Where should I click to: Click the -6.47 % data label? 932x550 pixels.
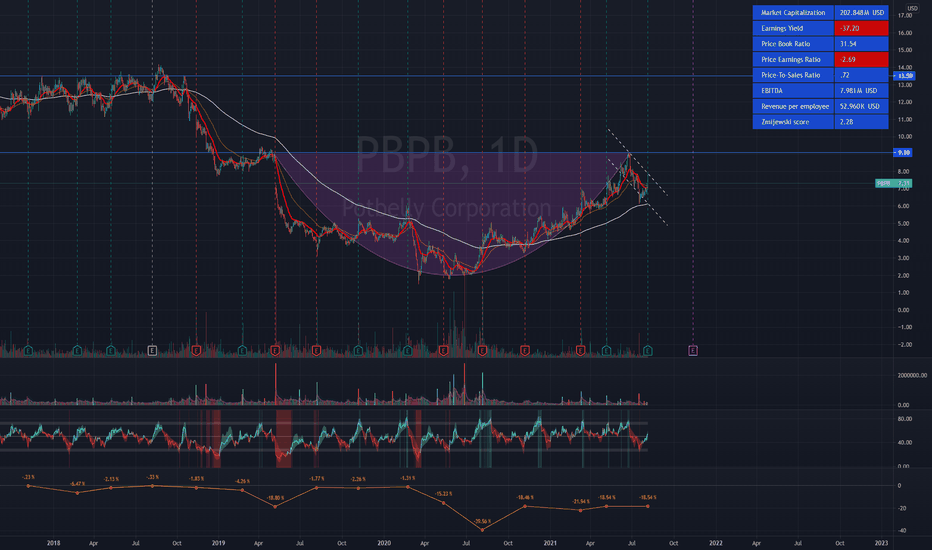click(x=77, y=484)
